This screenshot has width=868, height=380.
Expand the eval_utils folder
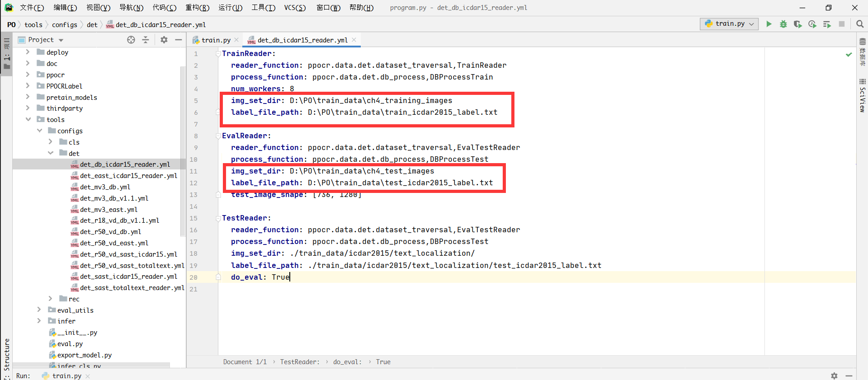(x=39, y=310)
